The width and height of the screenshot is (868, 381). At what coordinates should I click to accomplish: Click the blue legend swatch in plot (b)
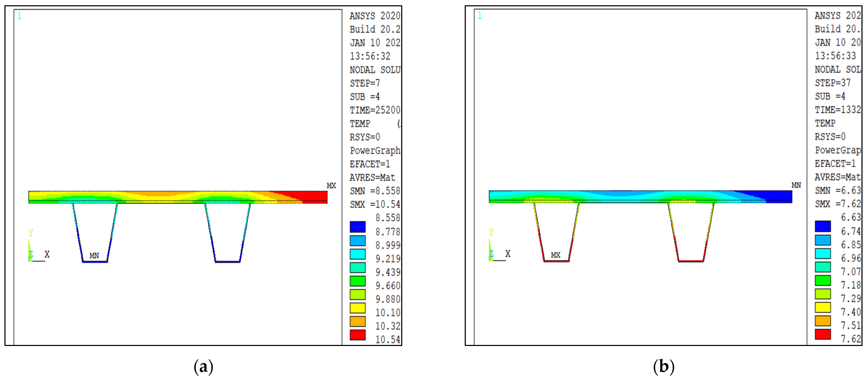point(823,226)
